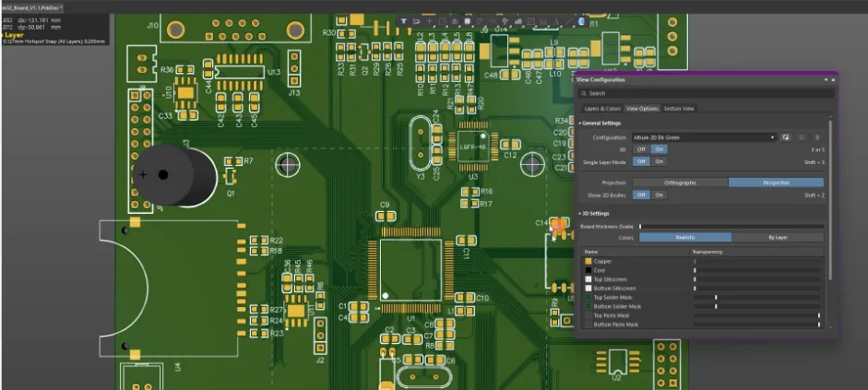The image size is (868, 390).
Task: Select the move objects plus icon
Action: pyautogui.click(x=429, y=21)
